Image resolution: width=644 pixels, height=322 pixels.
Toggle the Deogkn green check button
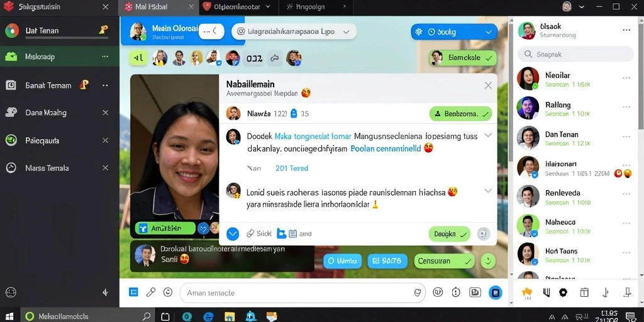[450, 234]
